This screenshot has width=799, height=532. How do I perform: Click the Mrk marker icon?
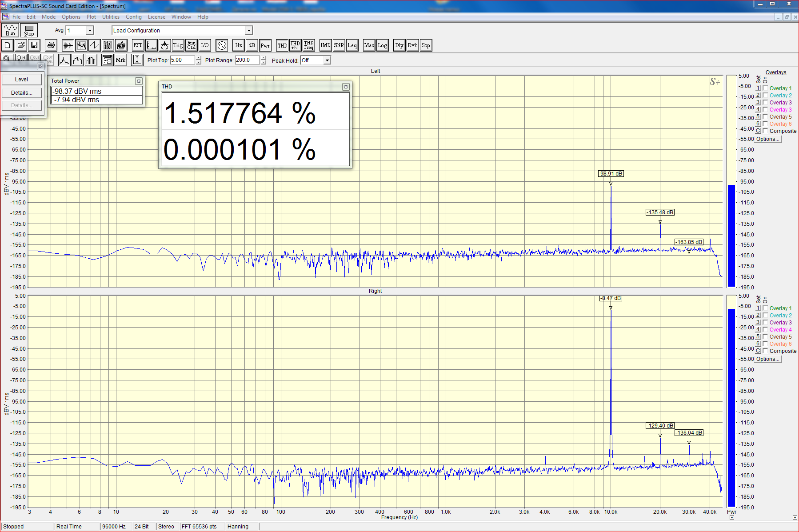click(x=120, y=60)
